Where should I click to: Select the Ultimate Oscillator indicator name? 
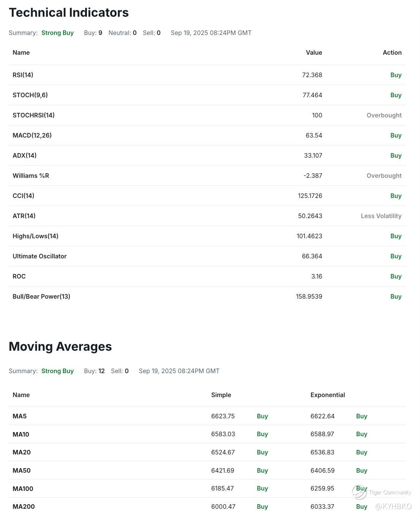(x=39, y=256)
